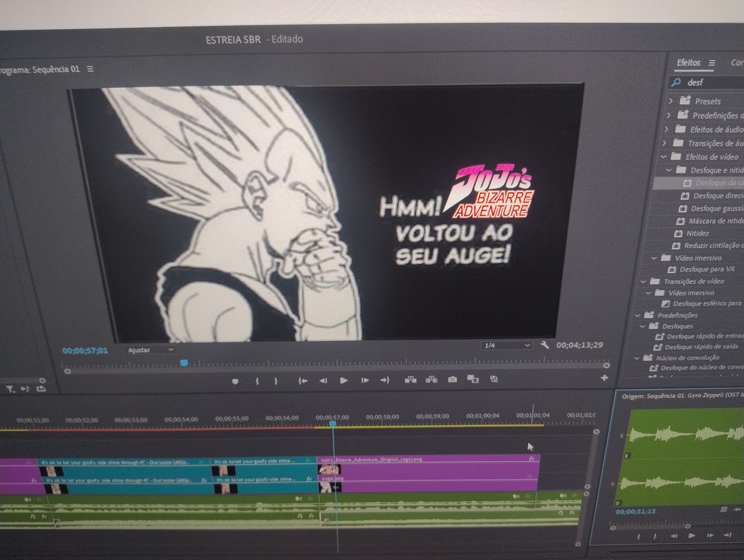This screenshot has width=744, height=560.
Task: Click the 00;04;13;29 duration timecode
Action: 580,344
